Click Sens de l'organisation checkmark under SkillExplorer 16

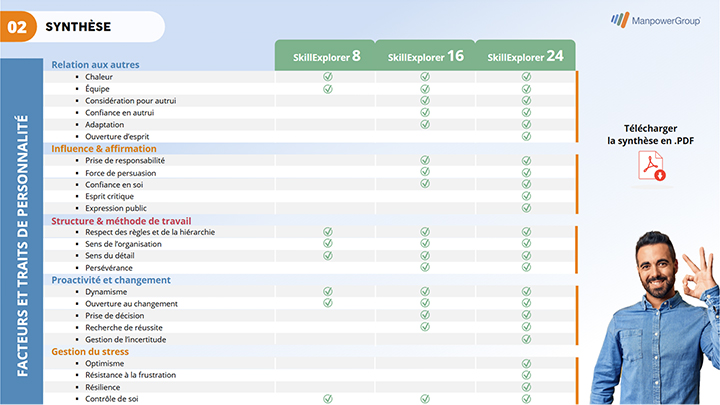click(x=425, y=243)
